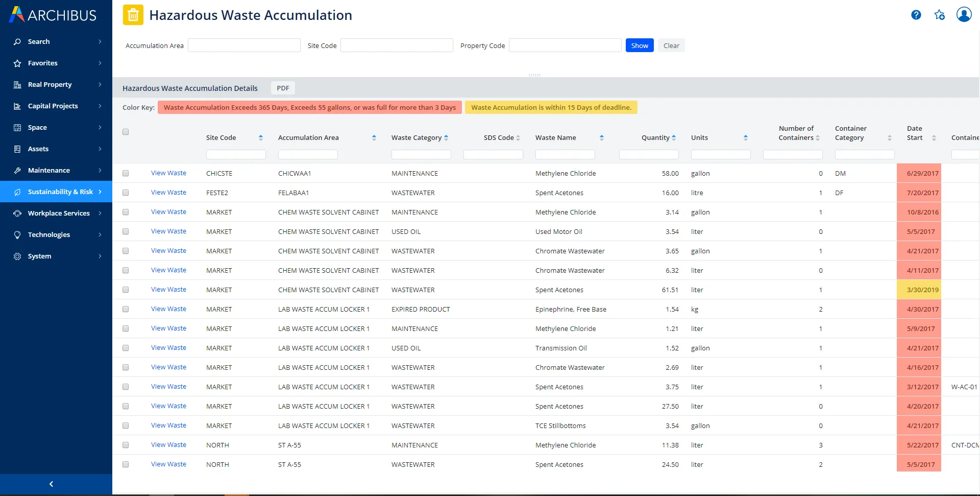The image size is (980, 496).
Task: Sort by Site Code column arrows
Action: coord(261,138)
